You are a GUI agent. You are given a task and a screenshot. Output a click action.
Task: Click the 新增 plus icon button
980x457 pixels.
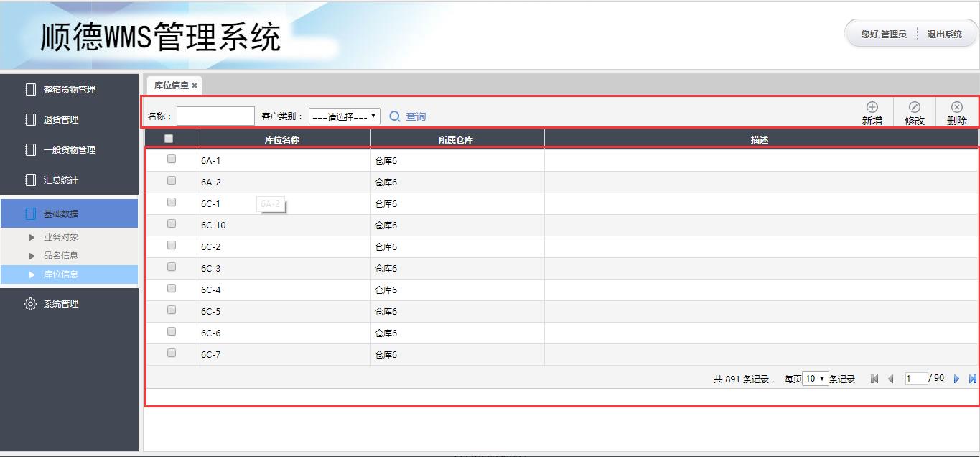pos(872,107)
